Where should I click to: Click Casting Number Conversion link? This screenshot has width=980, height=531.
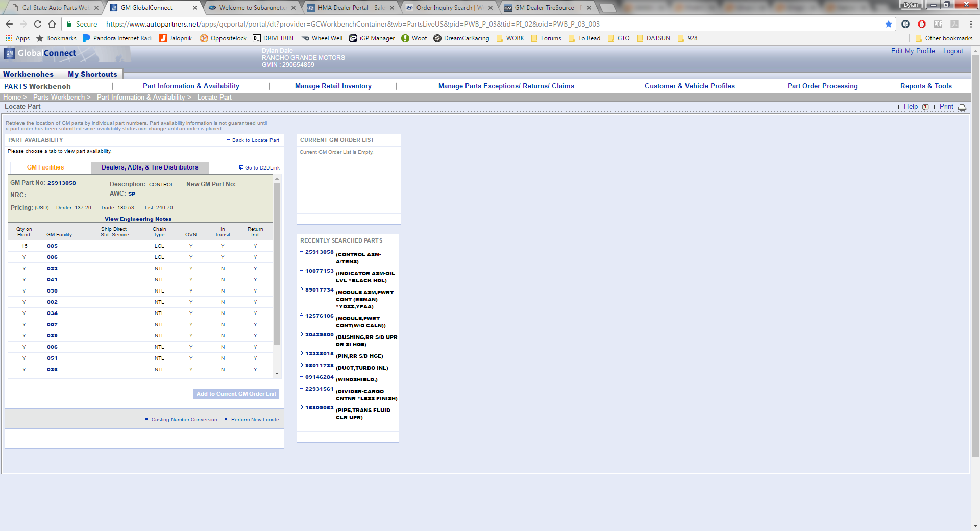184,420
